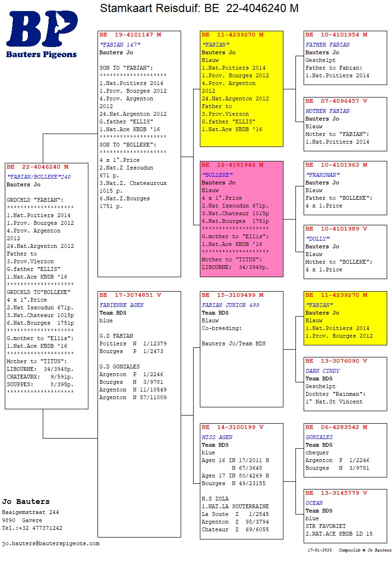
Task: Open the "FABIAN 147" father entry
Action: [139, 154]
